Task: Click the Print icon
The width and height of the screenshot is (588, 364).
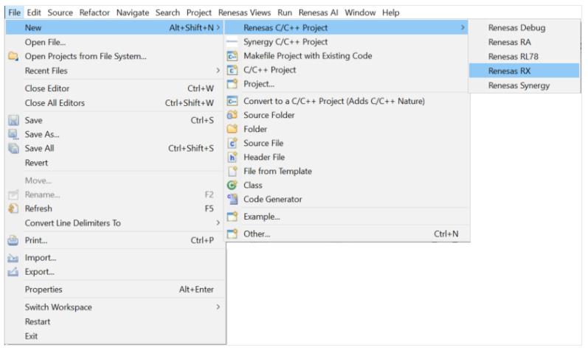Action: (x=11, y=240)
